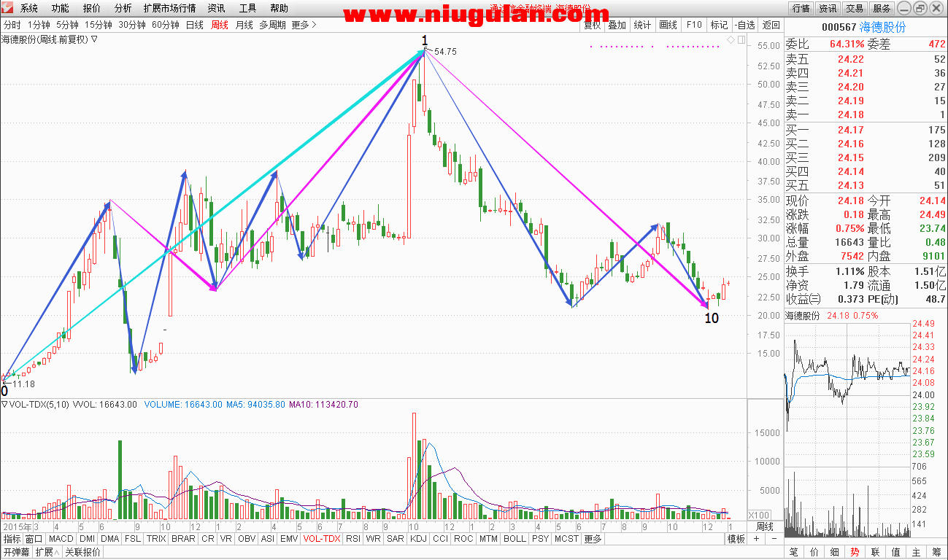Screen dimensions: 948x560
Task: Select the MACD indicator tab
Action: pos(61,539)
